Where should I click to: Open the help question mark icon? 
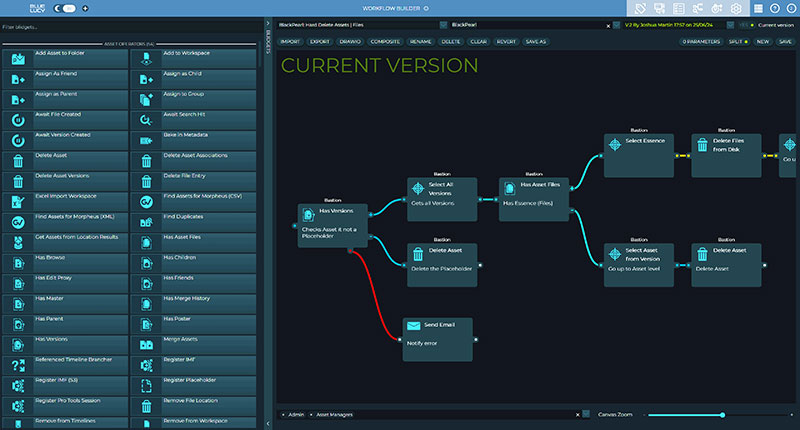[774, 8]
